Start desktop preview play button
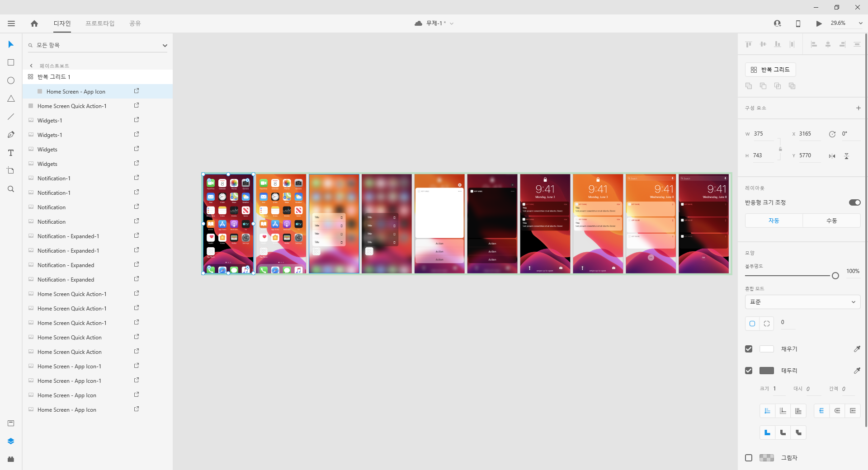The width and height of the screenshot is (868, 470). [x=819, y=23]
